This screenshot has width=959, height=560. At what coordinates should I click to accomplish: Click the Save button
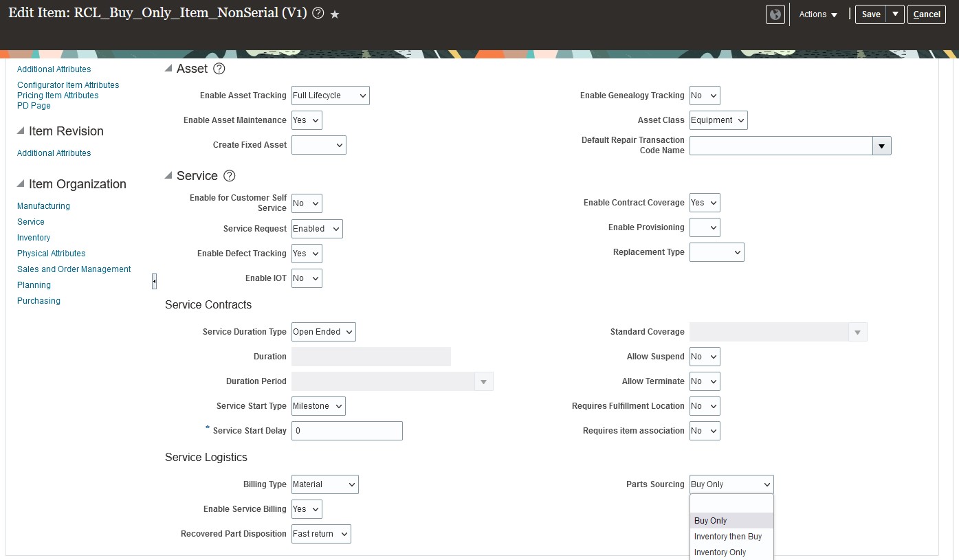(x=871, y=14)
